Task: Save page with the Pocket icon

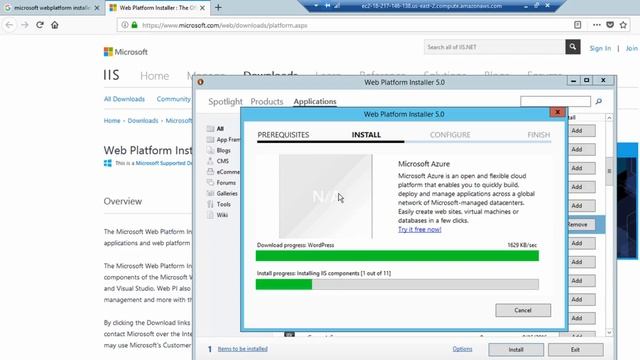Action: pos(610,25)
